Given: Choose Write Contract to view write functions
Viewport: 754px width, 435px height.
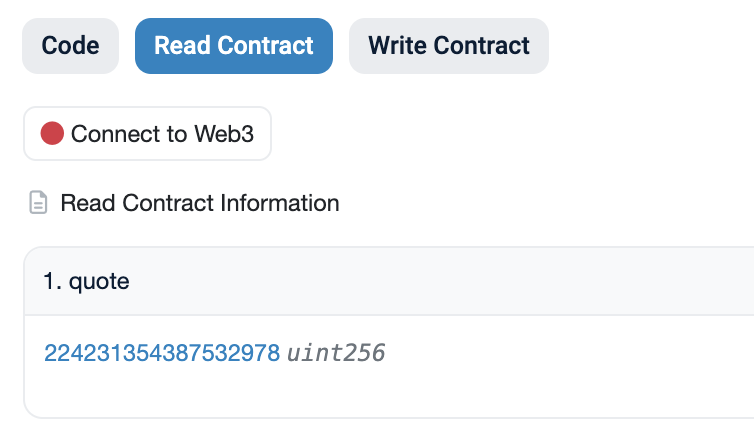Looking at the screenshot, I should coord(448,46).
